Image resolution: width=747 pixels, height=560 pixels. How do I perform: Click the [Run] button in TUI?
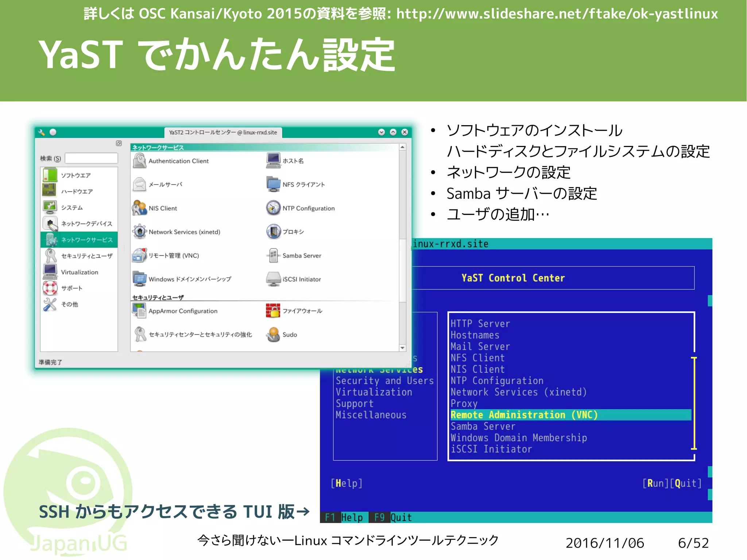coord(656,483)
